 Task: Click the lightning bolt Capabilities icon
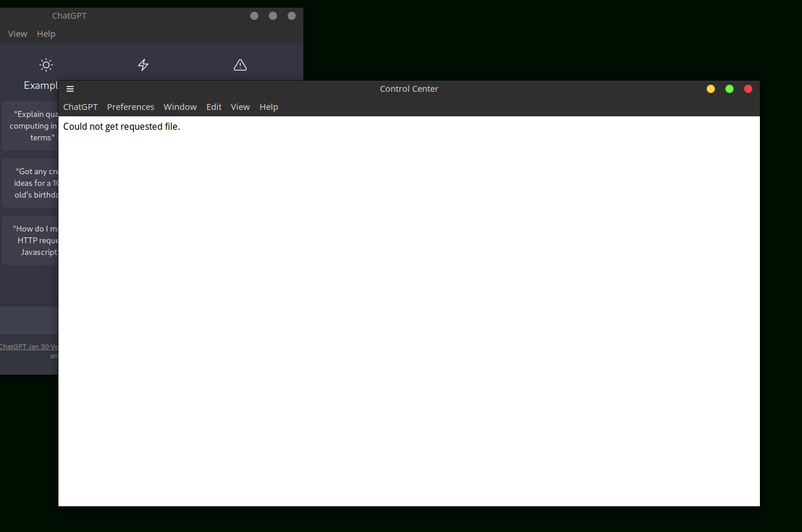[x=143, y=64]
